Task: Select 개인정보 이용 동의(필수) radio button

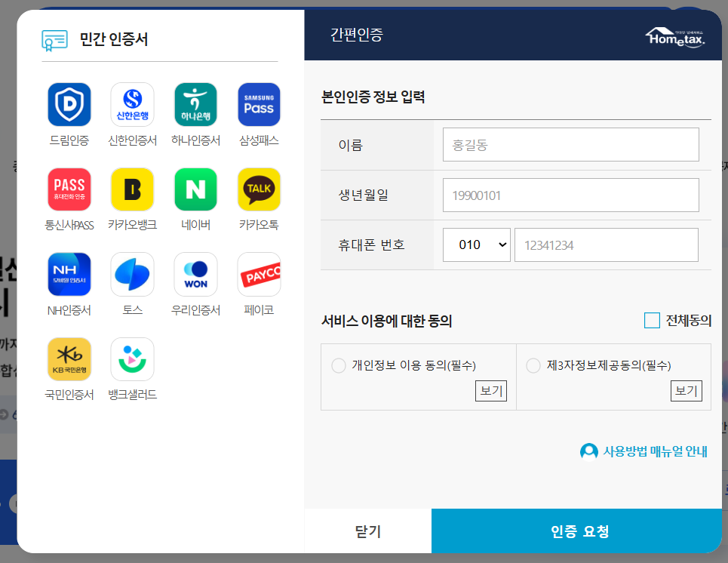Action: click(339, 365)
